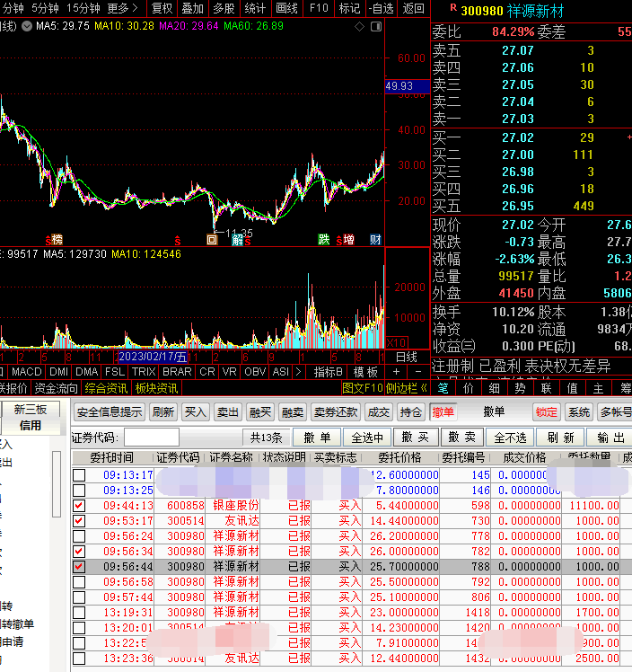
Task: Click the 全选中 select-all button
Action: pos(367,438)
